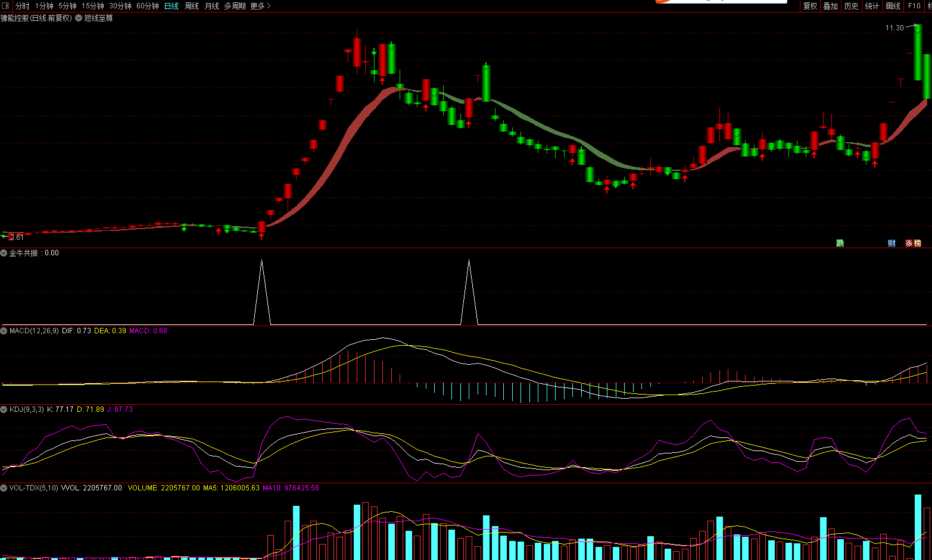Click the KDJ J: 87.73 value
932x560 pixels.
120,409
